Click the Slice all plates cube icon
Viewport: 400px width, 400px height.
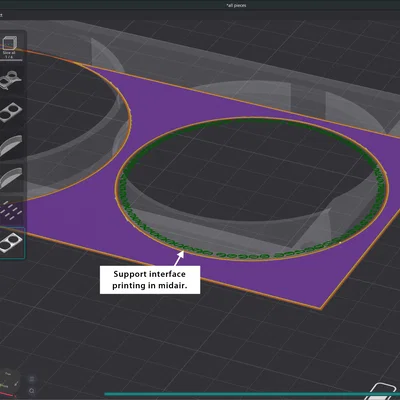9,43
